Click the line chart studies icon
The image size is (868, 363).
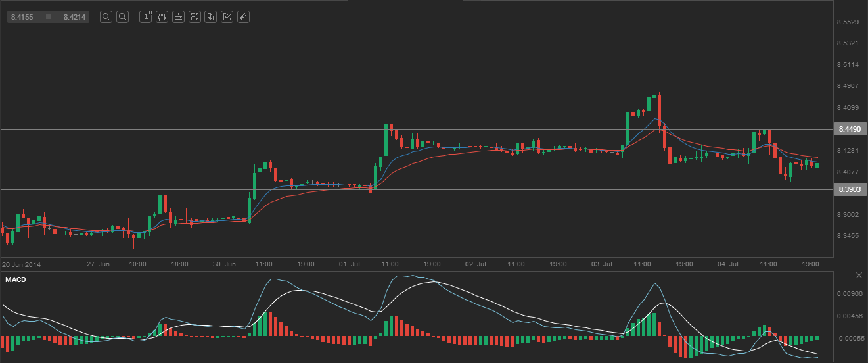point(194,17)
